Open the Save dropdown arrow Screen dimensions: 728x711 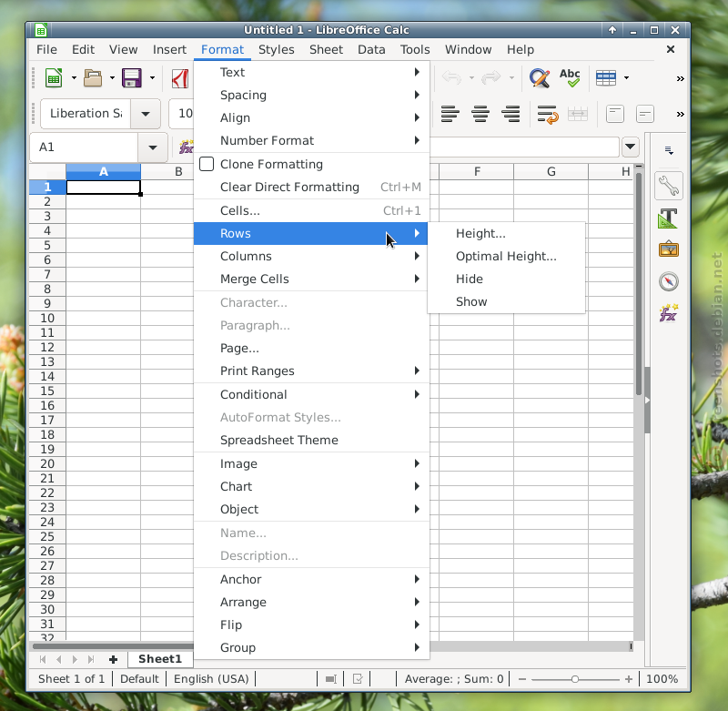(x=152, y=78)
